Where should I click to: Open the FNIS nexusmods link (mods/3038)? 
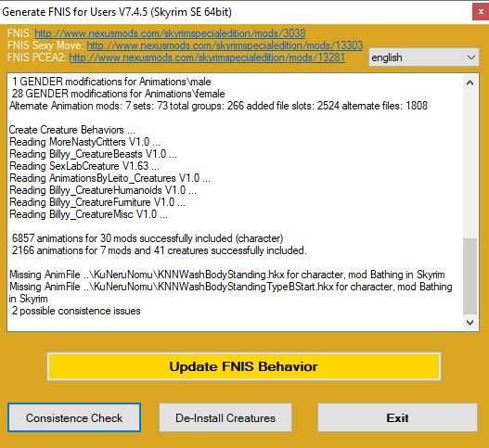(170, 33)
